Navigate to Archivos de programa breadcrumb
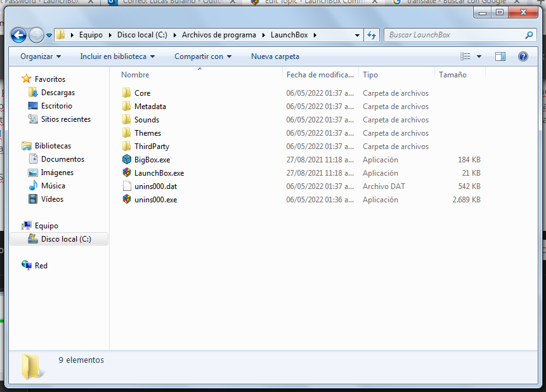546x392 pixels. (219, 35)
